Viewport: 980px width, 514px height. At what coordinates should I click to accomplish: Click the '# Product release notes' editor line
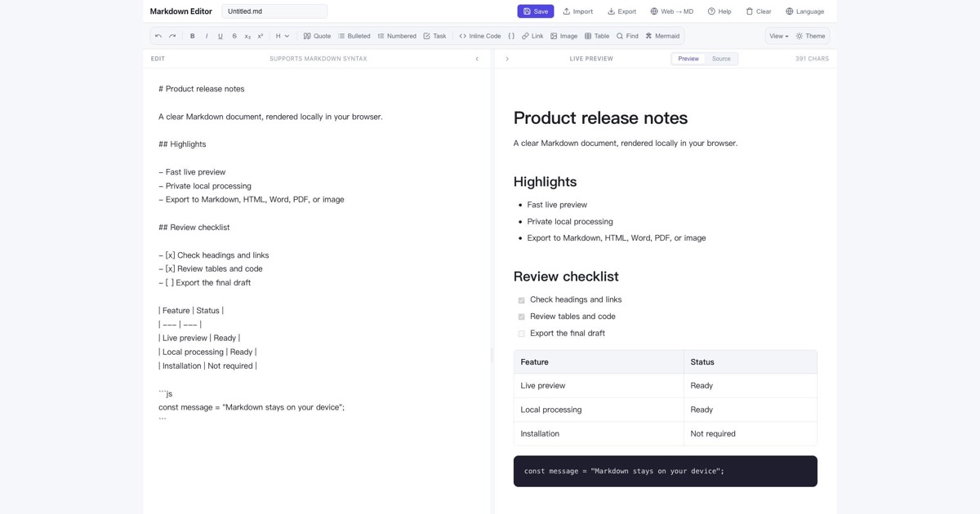pyautogui.click(x=202, y=89)
